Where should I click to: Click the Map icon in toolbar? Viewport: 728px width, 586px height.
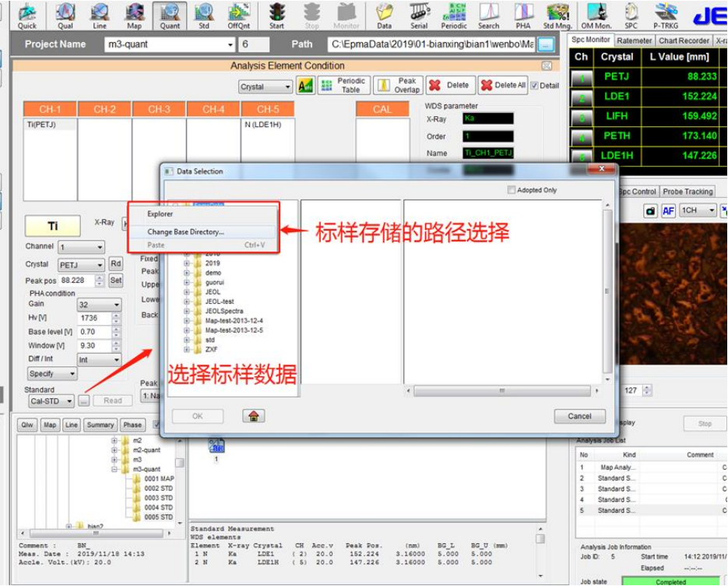[x=134, y=15]
